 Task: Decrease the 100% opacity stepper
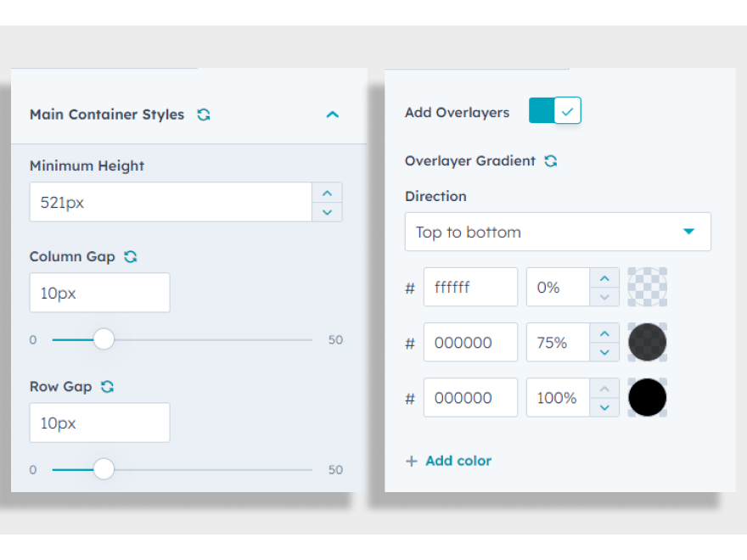(604, 407)
